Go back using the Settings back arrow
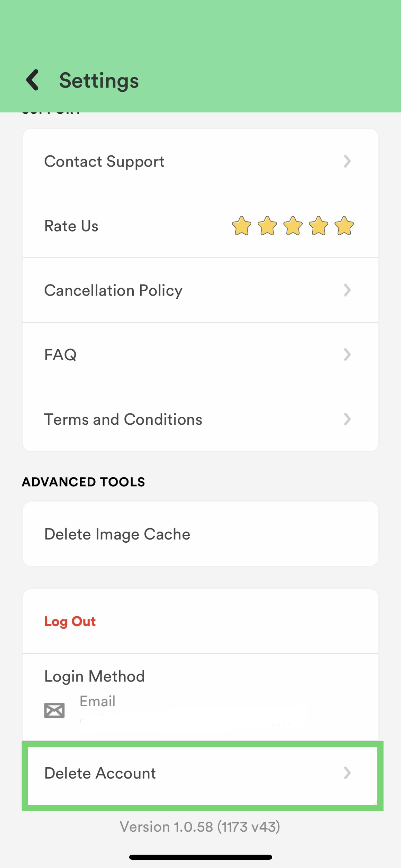401x868 pixels. (x=33, y=80)
